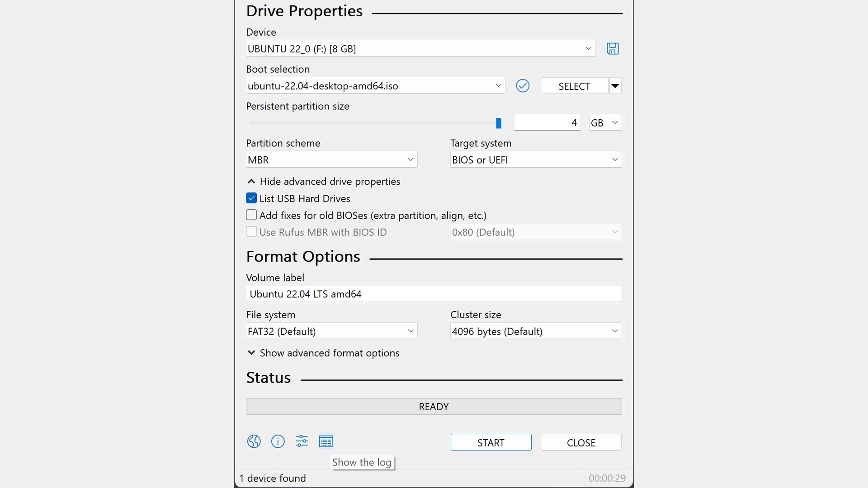Open Target system dropdown
Image resolution: width=868 pixels, height=488 pixels.
coord(536,160)
